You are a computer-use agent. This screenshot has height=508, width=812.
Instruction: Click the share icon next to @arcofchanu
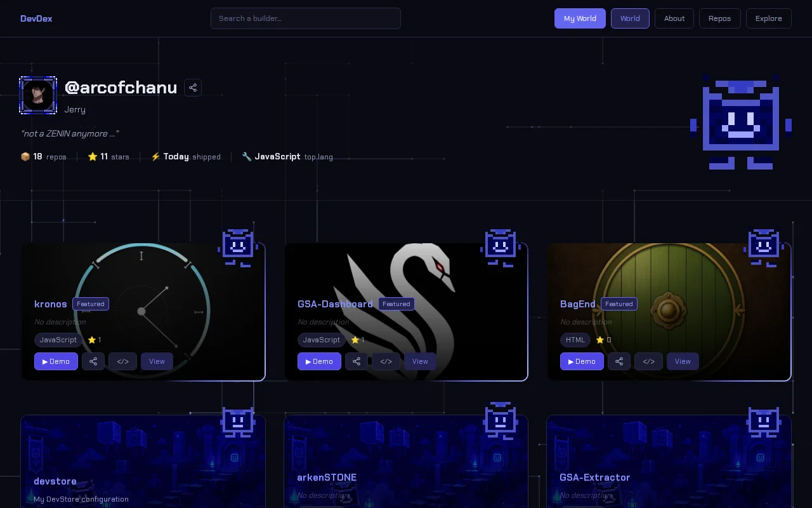tap(193, 88)
